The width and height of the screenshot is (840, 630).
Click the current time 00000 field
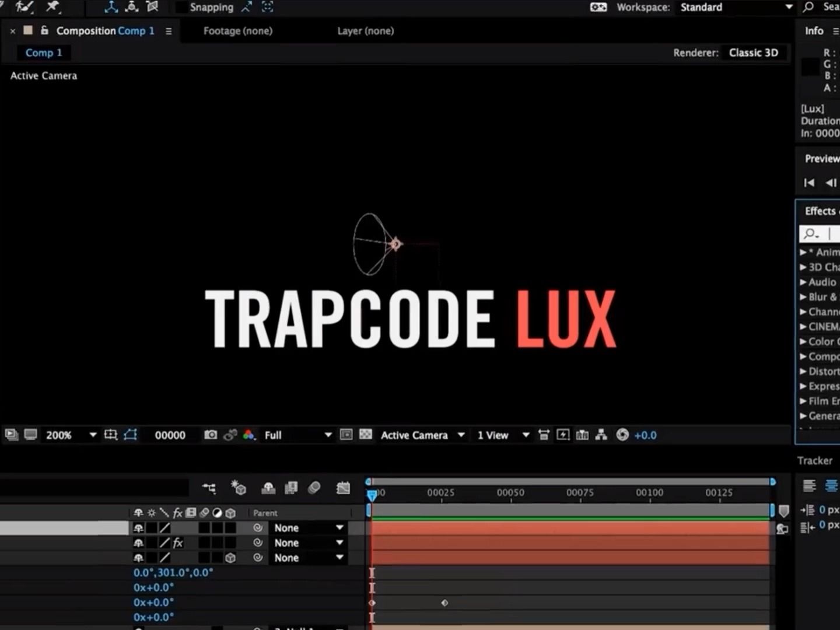(170, 435)
